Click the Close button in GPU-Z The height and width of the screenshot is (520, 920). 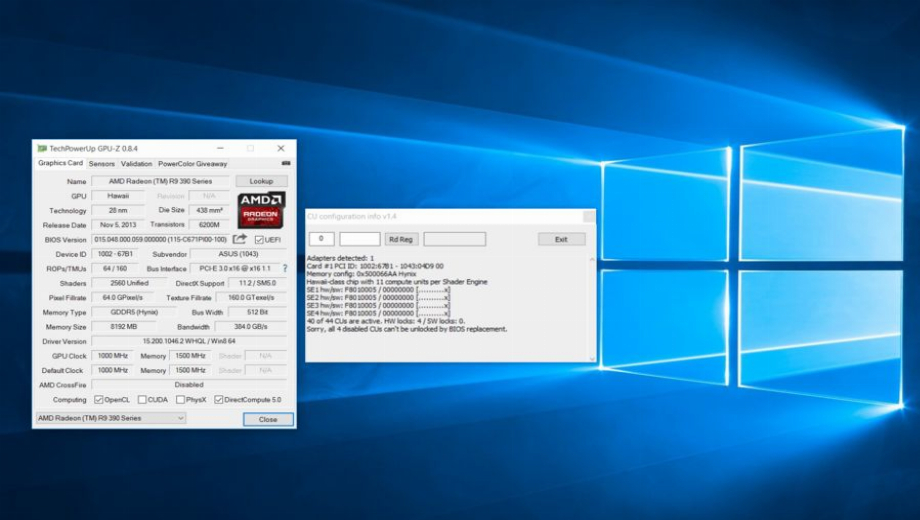coord(268,419)
